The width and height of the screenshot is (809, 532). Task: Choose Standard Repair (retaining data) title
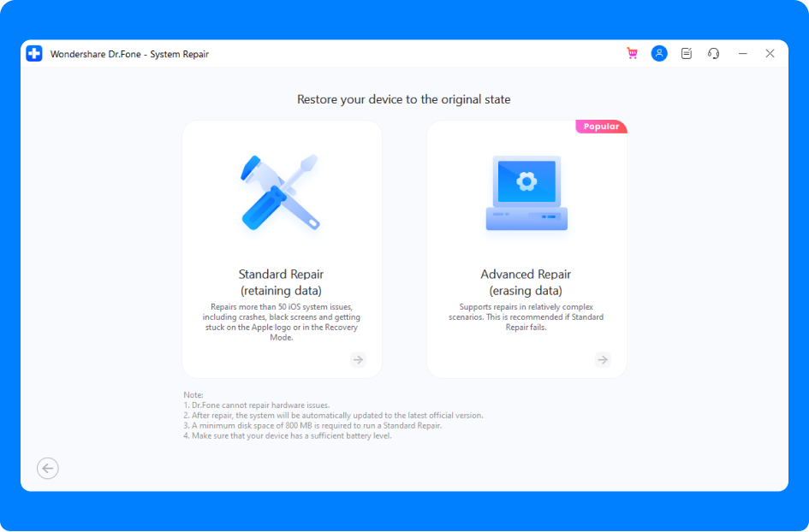coord(281,282)
